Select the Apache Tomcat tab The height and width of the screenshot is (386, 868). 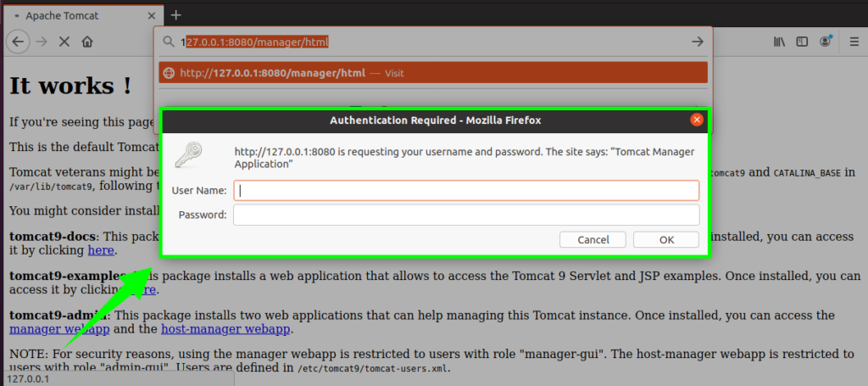coord(83,15)
